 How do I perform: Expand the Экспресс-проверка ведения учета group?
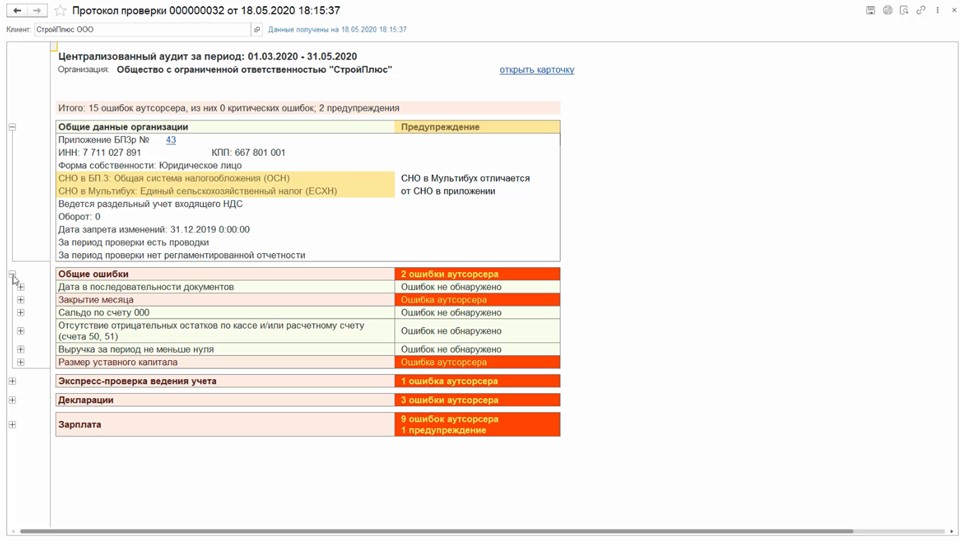click(x=12, y=381)
